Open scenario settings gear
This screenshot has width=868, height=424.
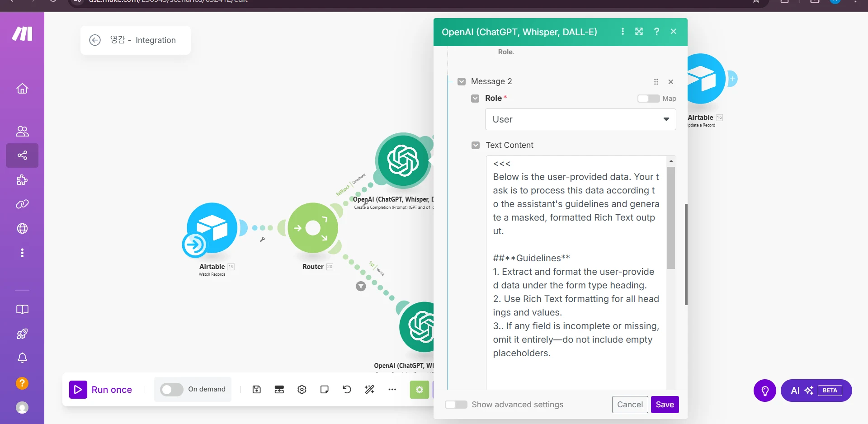click(302, 390)
